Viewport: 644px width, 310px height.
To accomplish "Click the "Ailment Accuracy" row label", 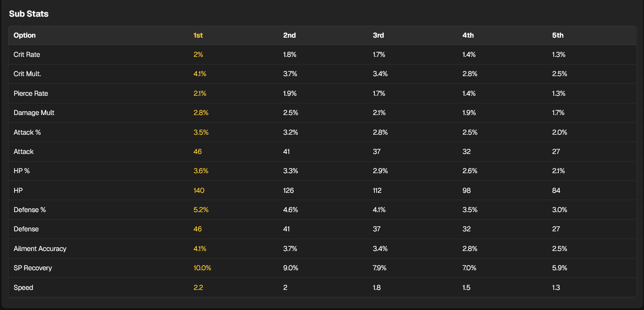I will pyautogui.click(x=40, y=248).
